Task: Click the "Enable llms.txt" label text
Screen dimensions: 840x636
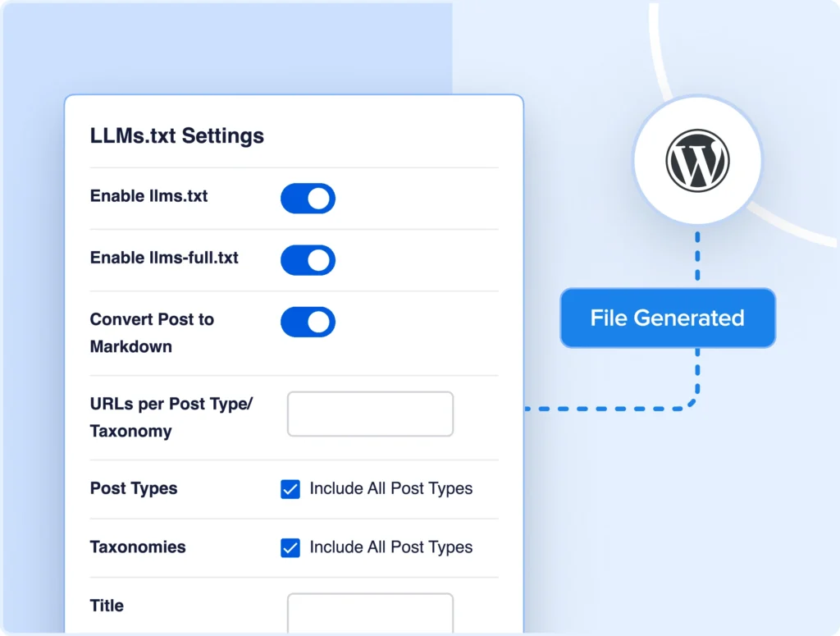Action: [148, 196]
